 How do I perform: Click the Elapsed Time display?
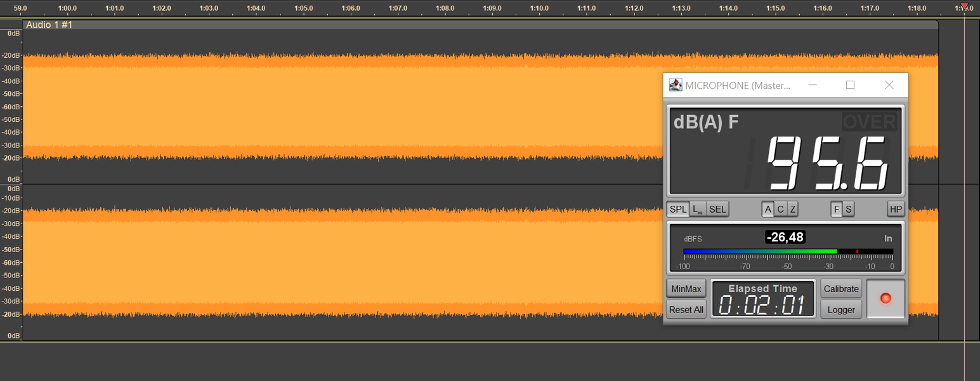pyautogui.click(x=763, y=299)
